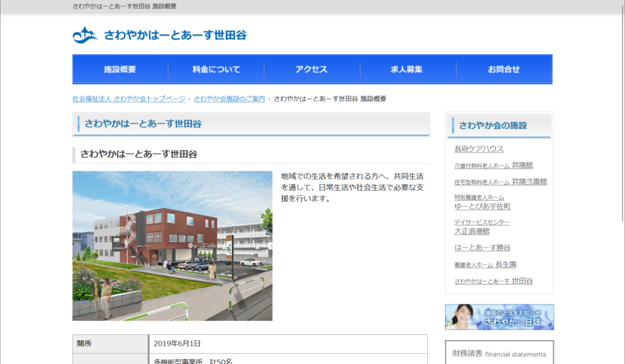Open the ゆーとぴあ宇佐町 facility link
Image resolution: width=625 pixels, height=364 pixels.
click(x=482, y=202)
